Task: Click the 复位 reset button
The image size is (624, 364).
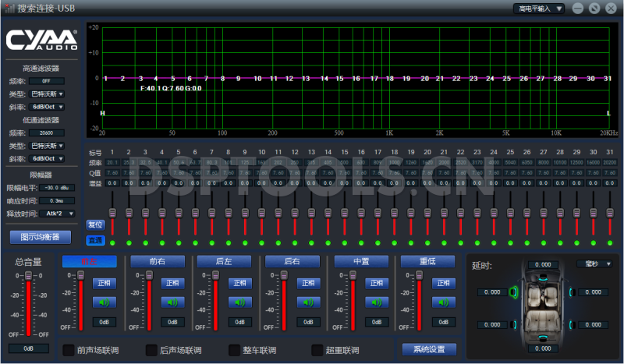Action: [x=94, y=224]
